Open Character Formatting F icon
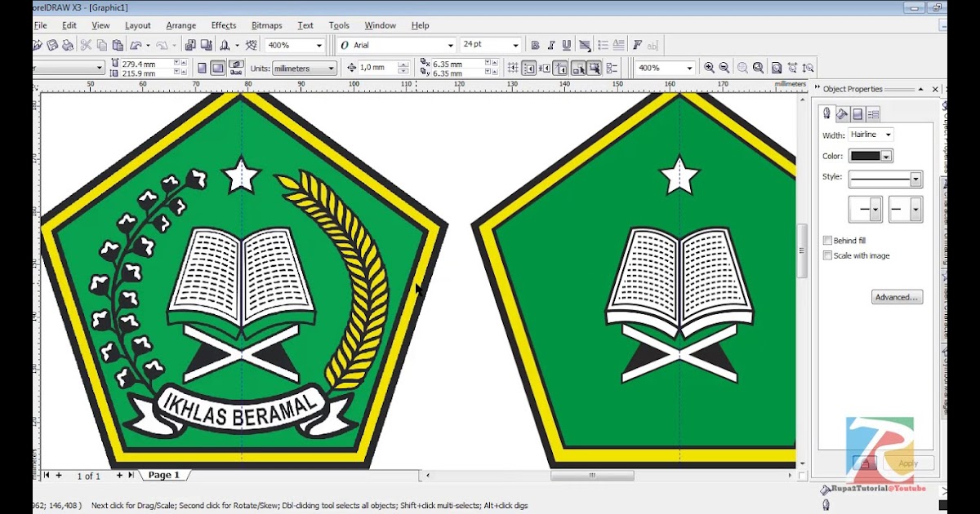980x514 pixels. tap(637, 46)
